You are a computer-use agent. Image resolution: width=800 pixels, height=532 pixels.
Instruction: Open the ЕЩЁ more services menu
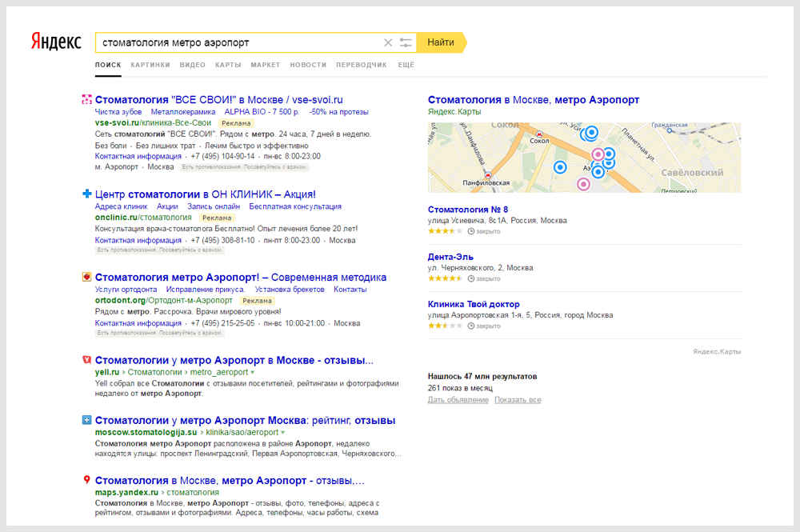(406, 65)
